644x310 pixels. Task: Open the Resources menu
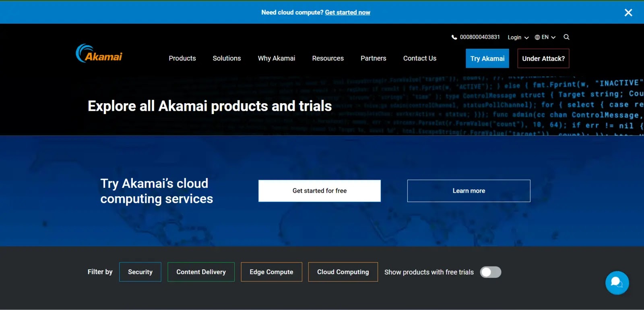pos(328,58)
